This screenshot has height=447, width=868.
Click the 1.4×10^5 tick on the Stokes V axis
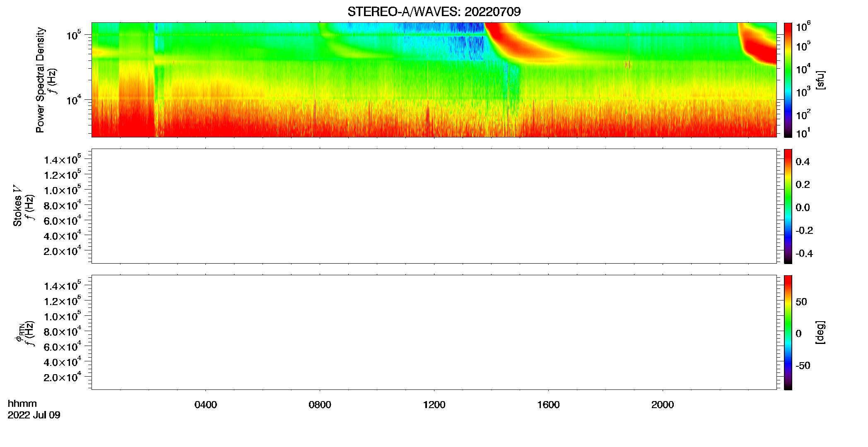pos(63,159)
